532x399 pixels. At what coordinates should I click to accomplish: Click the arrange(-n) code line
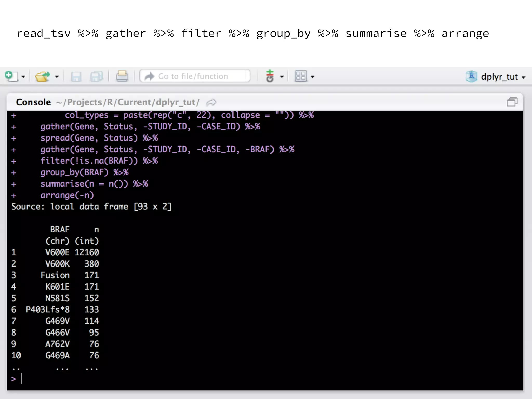click(x=67, y=195)
